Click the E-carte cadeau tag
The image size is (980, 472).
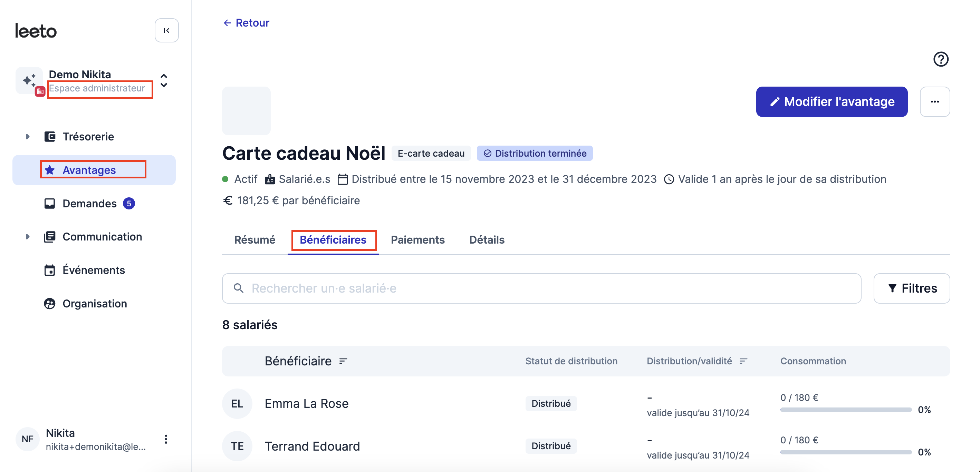point(431,153)
